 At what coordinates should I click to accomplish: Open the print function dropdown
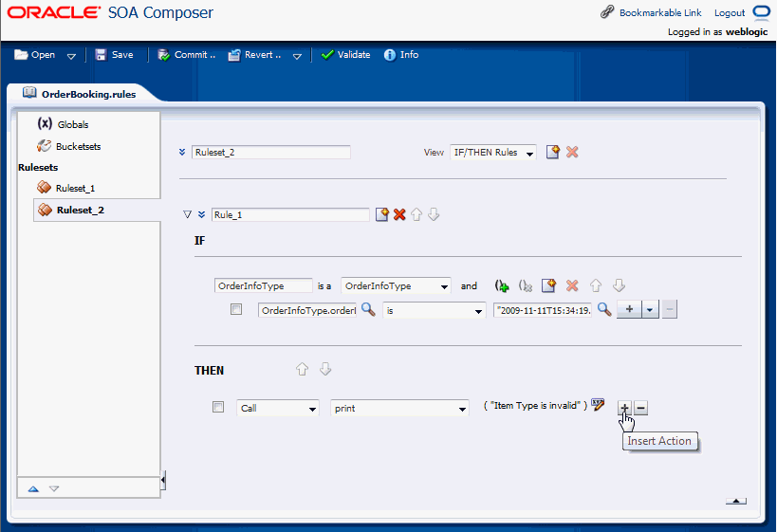coord(400,408)
